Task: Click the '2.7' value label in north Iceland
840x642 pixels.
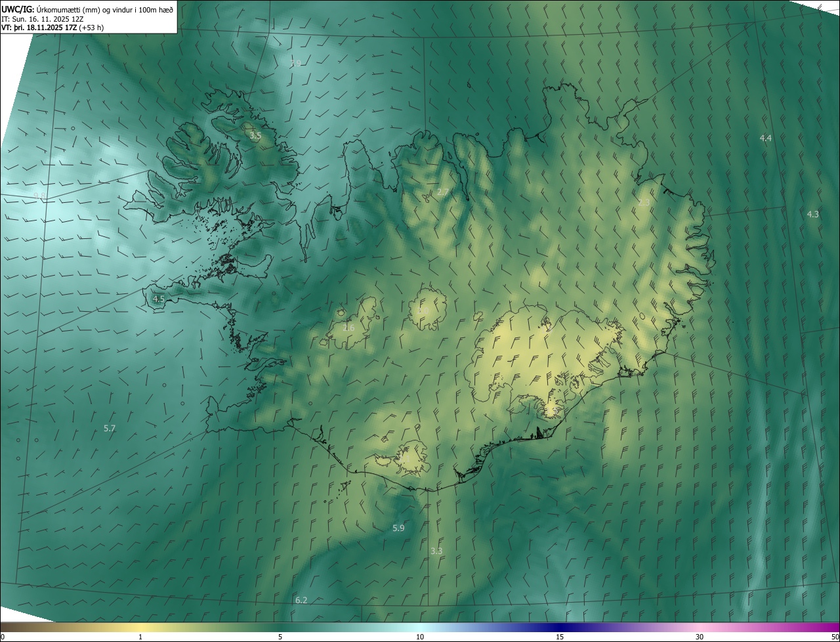Action: 443,192
